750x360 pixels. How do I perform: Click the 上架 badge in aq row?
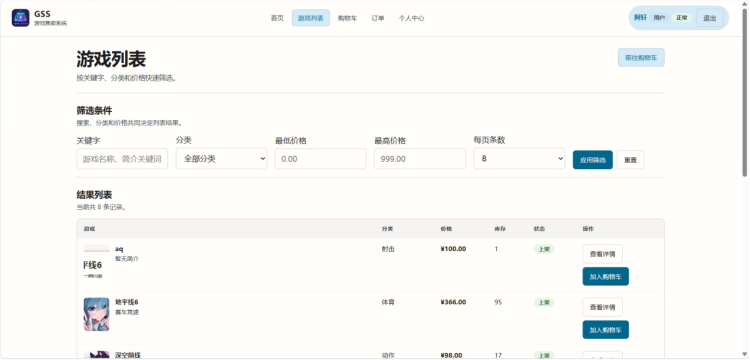[544, 249]
